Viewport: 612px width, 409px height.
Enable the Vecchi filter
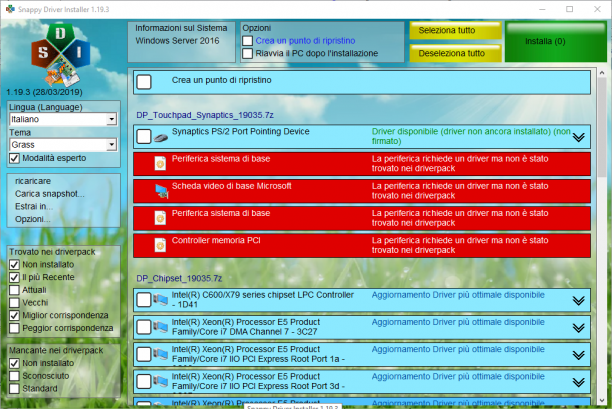[x=14, y=303]
